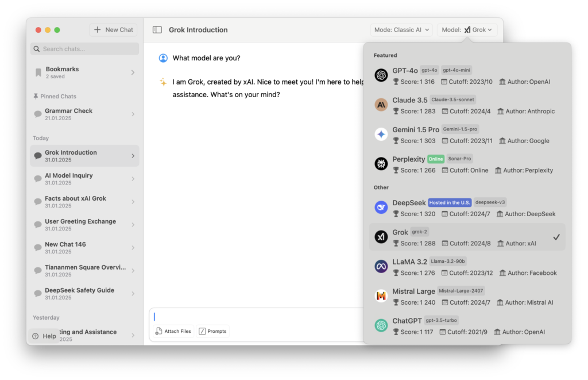The width and height of the screenshot is (588, 380).
Task: Select the GPT-4o model
Action: tap(467, 75)
